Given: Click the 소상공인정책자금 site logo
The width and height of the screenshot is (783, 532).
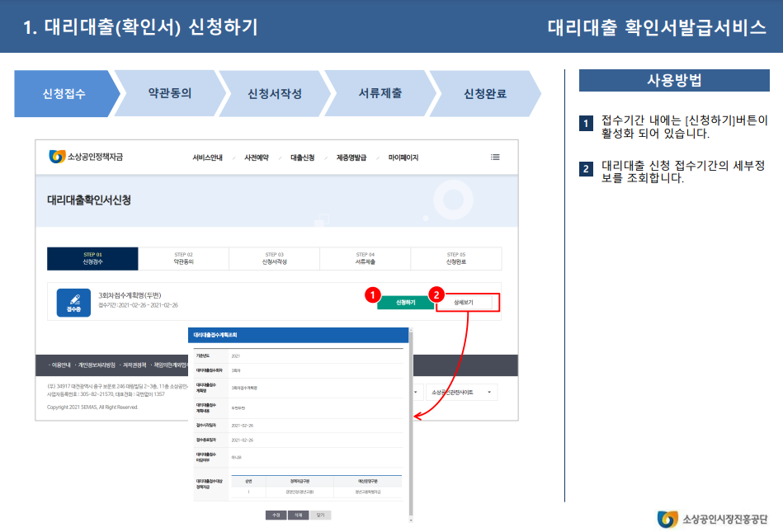Looking at the screenshot, I should click(x=86, y=157).
